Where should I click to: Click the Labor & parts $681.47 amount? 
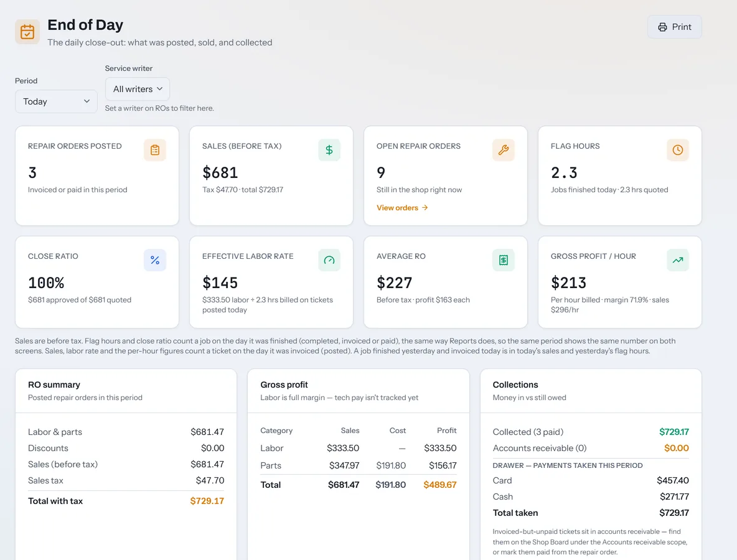(x=207, y=432)
